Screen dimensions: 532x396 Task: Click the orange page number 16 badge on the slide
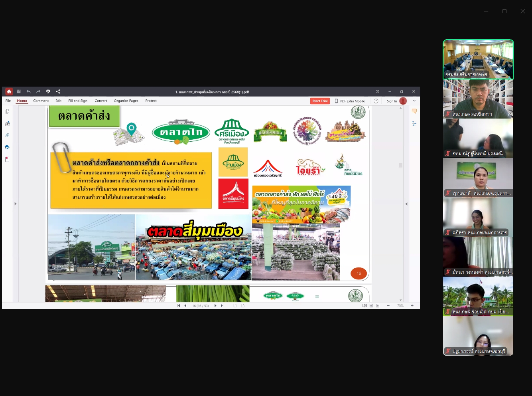[x=359, y=273]
